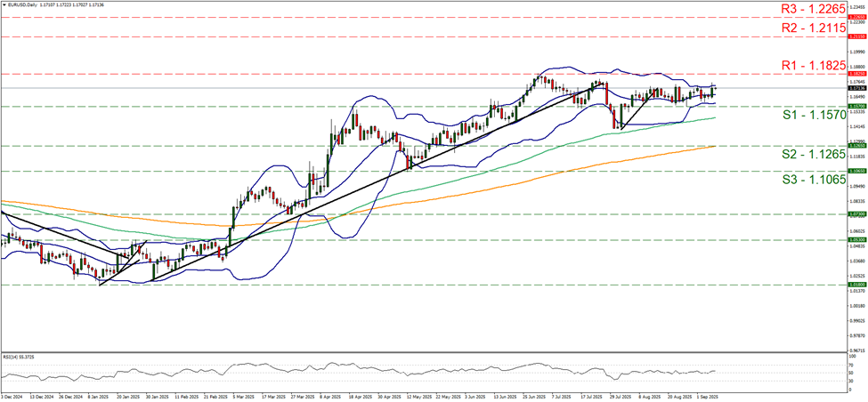The image size is (868, 402).
Task: Click the RSI(14) indicator label
Action: 20,354
